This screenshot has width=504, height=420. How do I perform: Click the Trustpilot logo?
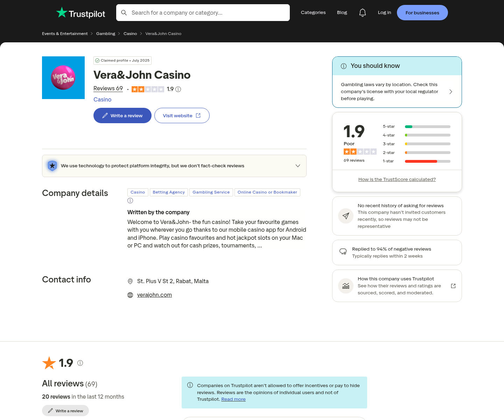click(80, 13)
